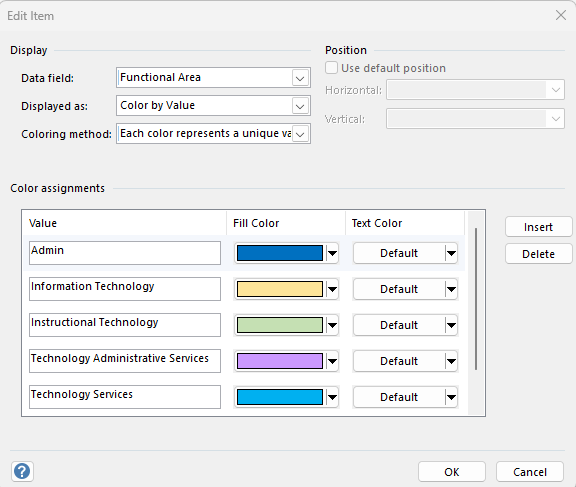Click the Cancel button
This screenshot has width=576, height=487.
(530, 472)
